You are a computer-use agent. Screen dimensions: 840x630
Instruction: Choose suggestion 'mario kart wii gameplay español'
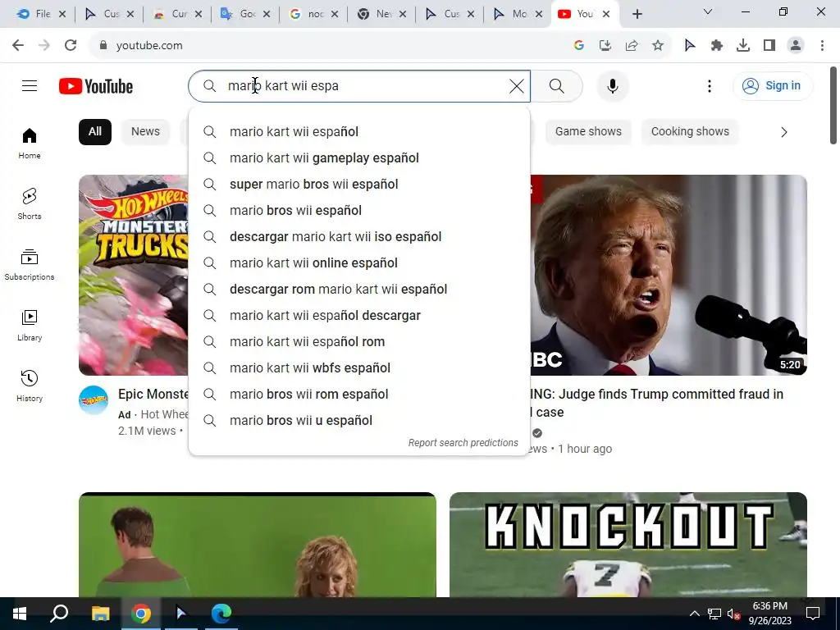coord(359,158)
